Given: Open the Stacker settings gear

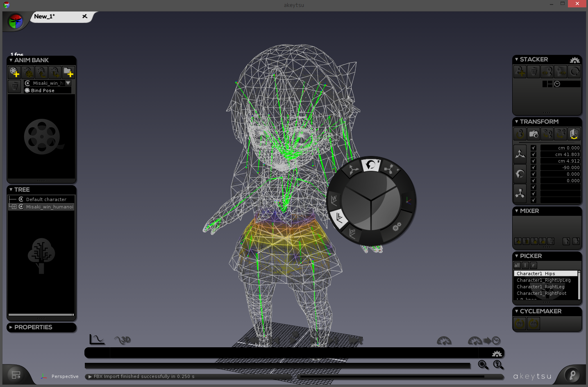Looking at the screenshot, I should pyautogui.click(x=575, y=60).
